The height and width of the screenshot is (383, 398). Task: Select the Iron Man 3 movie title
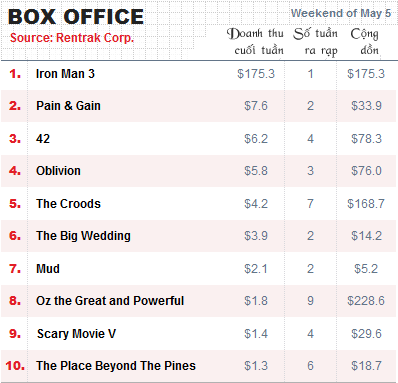[65, 74]
